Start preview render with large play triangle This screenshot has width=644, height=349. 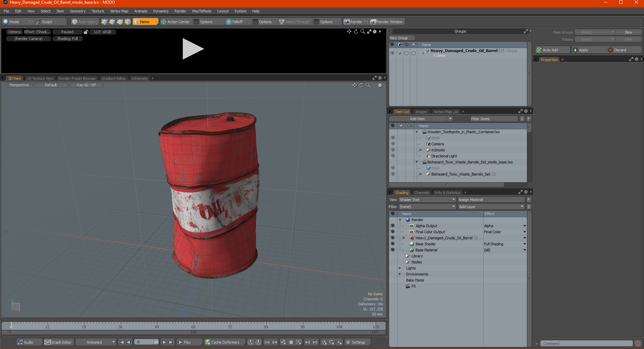point(193,49)
